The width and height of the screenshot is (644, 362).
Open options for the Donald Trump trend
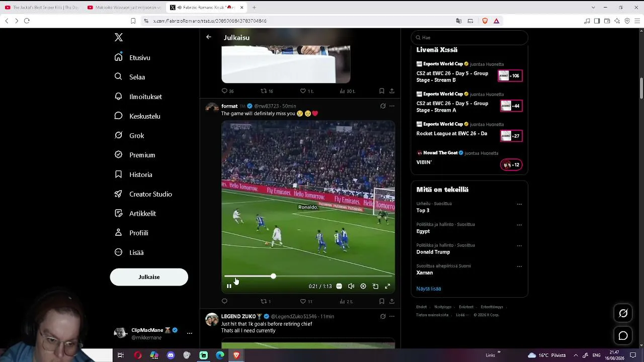(x=519, y=245)
